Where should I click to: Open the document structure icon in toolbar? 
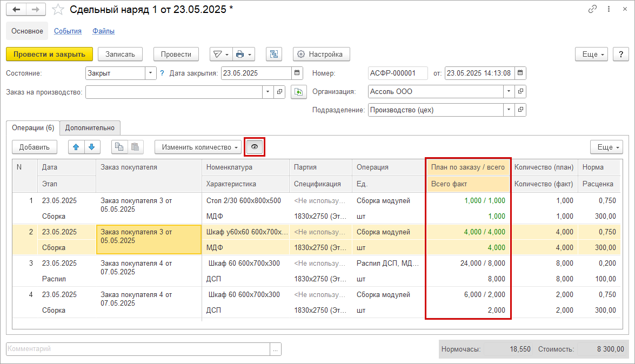tap(274, 55)
